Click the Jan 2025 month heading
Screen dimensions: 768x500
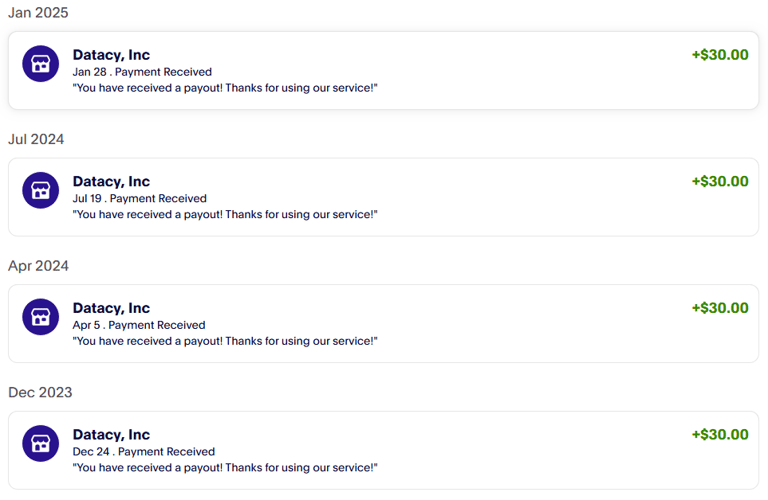click(38, 13)
